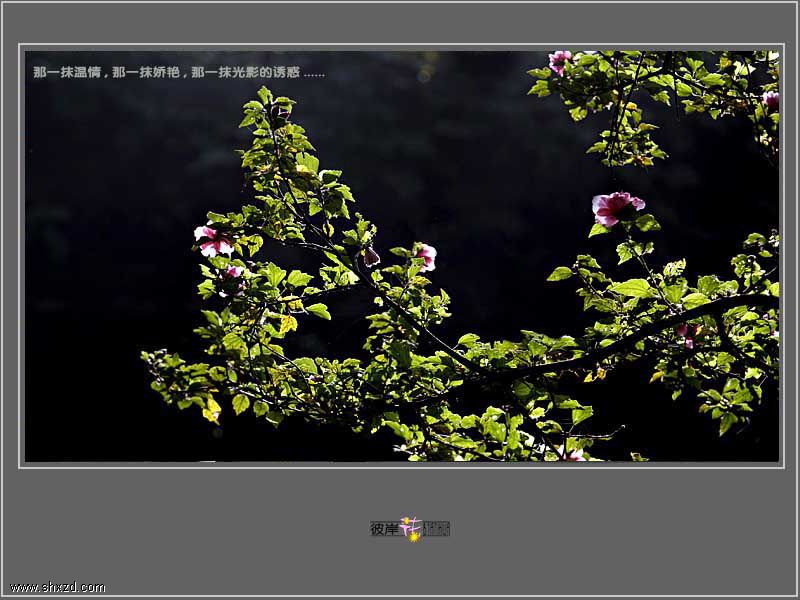This screenshot has width=800, height=600.
Task: Click the 彼岸花 signature logo below the photo
Action: click(410, 529)
